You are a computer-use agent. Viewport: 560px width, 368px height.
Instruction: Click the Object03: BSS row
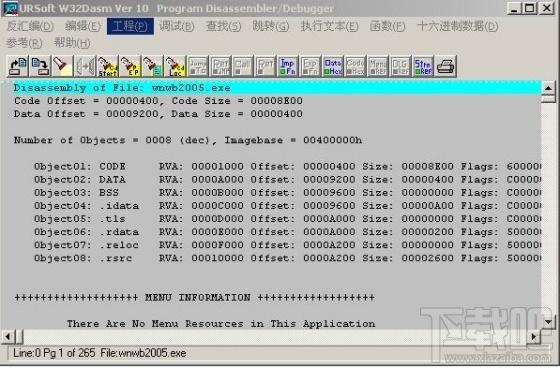pyautogui.click(x=287, y=193)
